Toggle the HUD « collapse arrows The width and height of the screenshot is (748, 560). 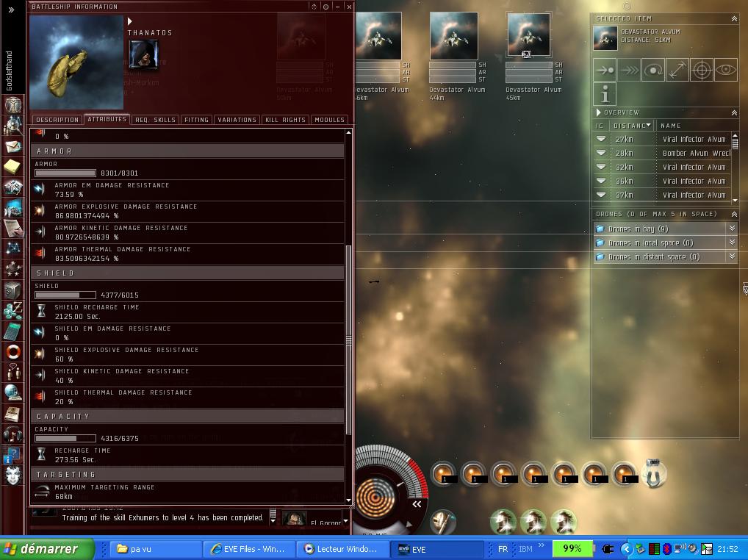pos(417,504)
